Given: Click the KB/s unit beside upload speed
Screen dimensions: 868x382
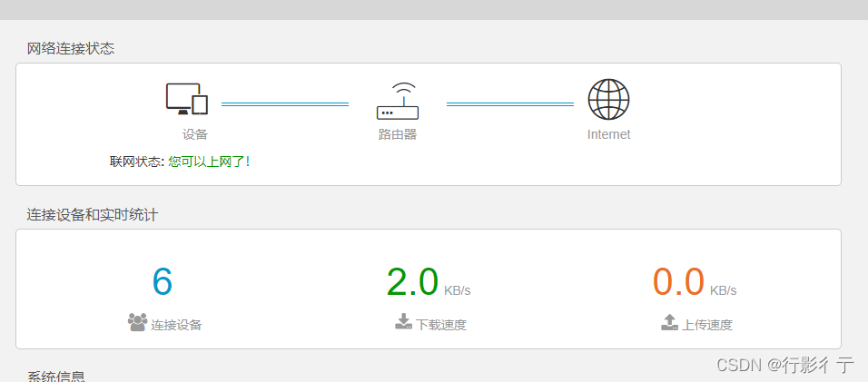Looking at the screenshot, I should (x=724, y=290).
